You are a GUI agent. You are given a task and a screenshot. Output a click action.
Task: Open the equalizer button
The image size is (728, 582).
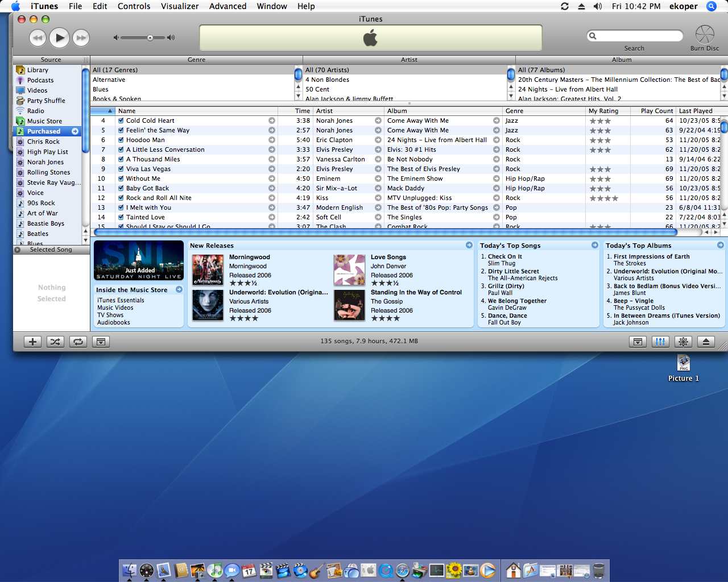[660, 342]
